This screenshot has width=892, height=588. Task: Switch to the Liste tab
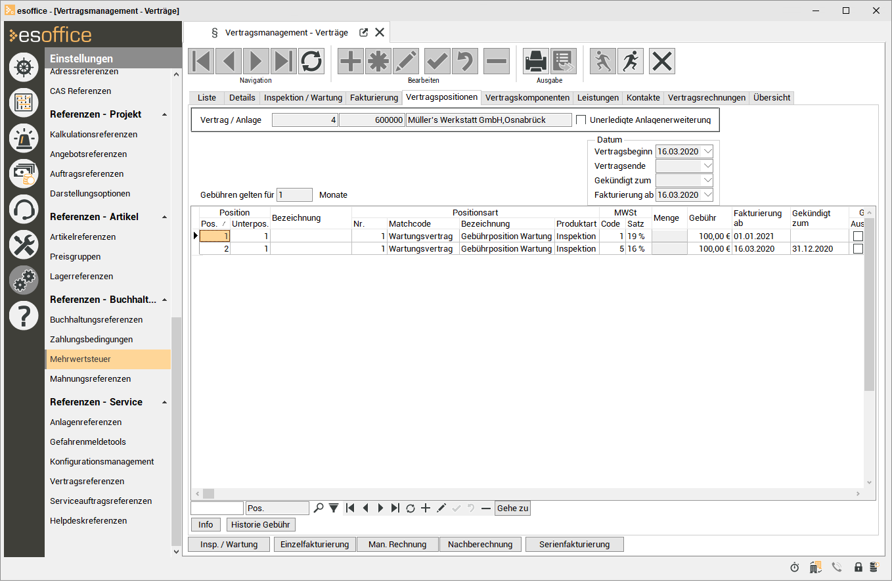tap(206, 98)
